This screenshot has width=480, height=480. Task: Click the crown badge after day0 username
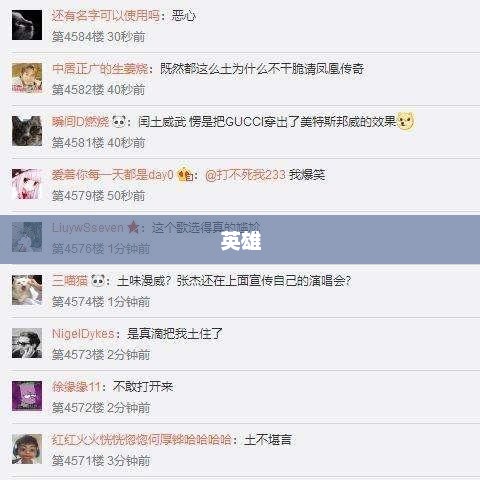click(184, 174)
